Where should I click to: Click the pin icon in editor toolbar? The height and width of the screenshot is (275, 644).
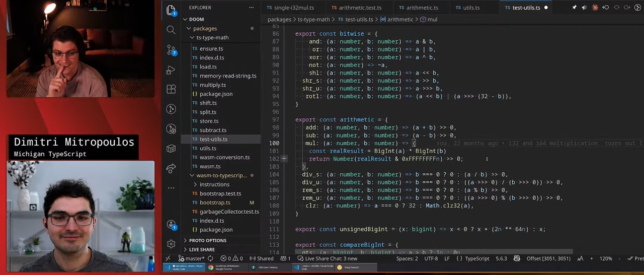[x=574, y=8]
